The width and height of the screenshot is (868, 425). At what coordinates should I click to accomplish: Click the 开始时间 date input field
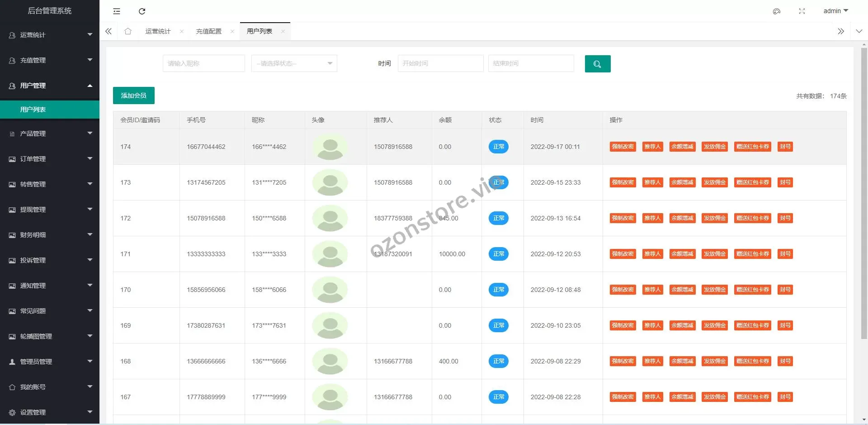[x=440, y=63]
